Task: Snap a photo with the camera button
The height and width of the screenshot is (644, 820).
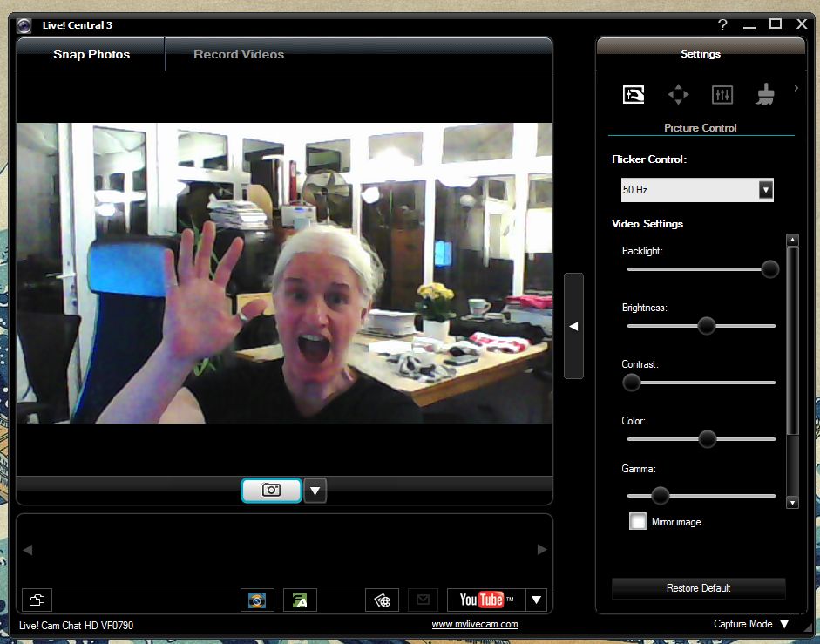Action: [x=271, y=491]
